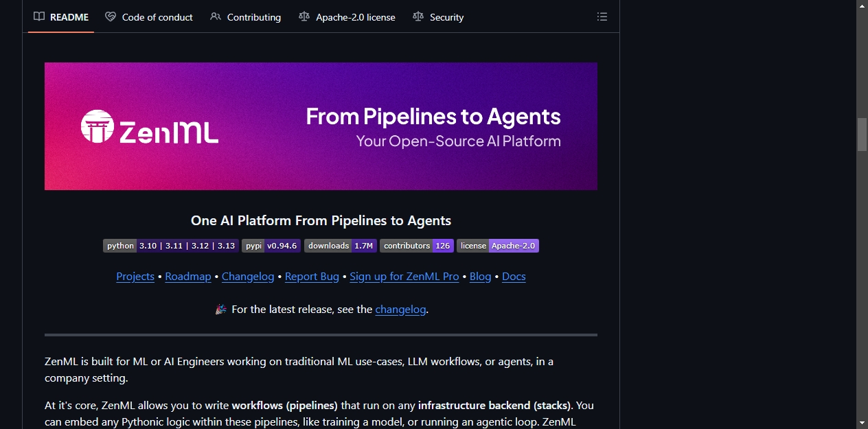Click the license Apache-2.0 badge
This screenshot has height=429, width=868.
pos(498,246)
